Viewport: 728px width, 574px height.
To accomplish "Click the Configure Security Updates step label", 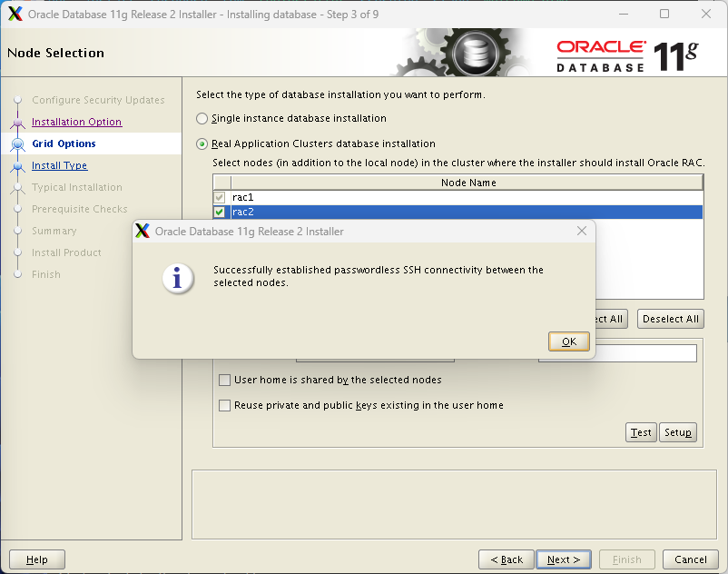I will tap(98, 100).
